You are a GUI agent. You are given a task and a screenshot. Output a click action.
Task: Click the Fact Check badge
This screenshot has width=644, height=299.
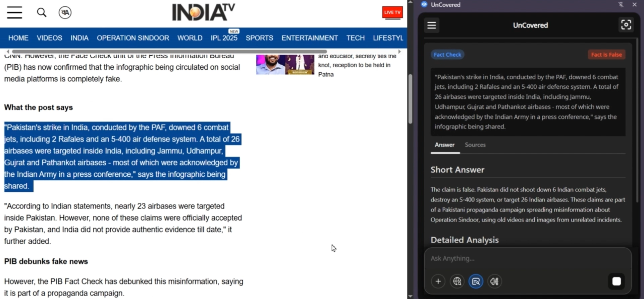pos(447,55)
